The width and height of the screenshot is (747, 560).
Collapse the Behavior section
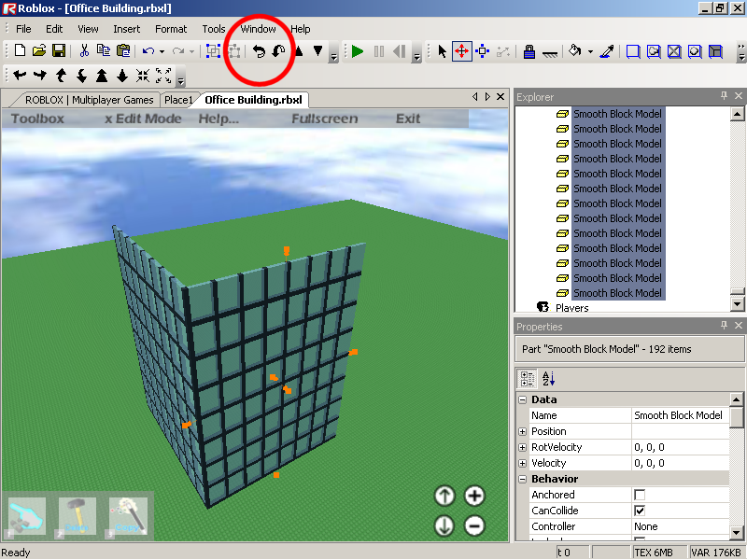pyautogui.click(x=522, y=479)
